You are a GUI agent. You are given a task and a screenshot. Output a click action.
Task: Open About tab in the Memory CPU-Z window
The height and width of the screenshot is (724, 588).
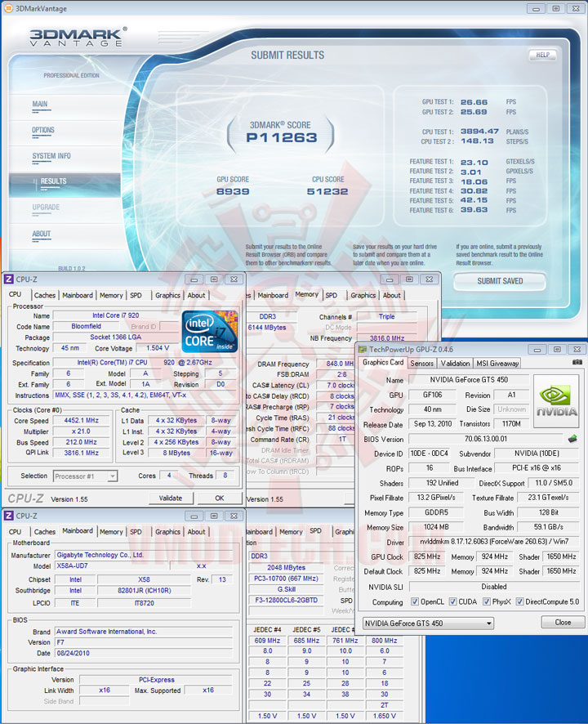pos(391,296)
